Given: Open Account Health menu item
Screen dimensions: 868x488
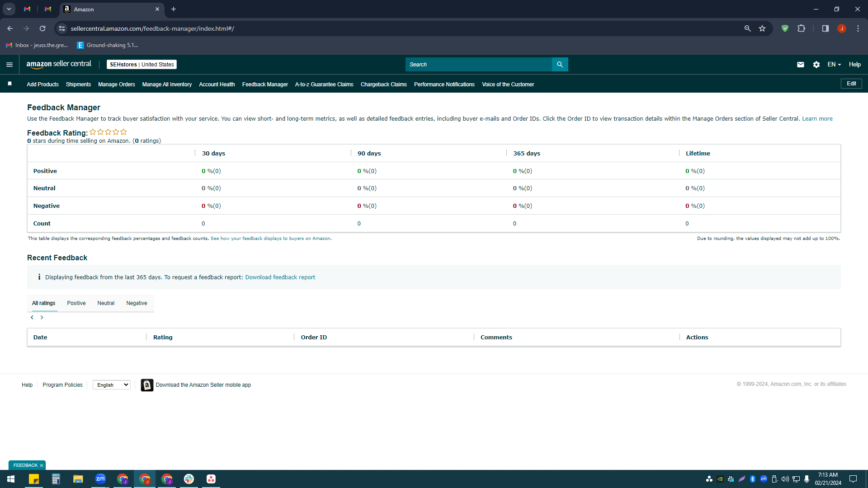Looking at the screenshot, I should pyautogui.click(x=217, y=84).
